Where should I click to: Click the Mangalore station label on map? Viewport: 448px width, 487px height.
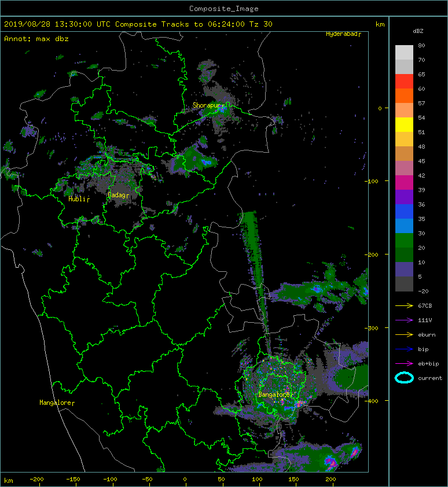[x=57, y=403]
